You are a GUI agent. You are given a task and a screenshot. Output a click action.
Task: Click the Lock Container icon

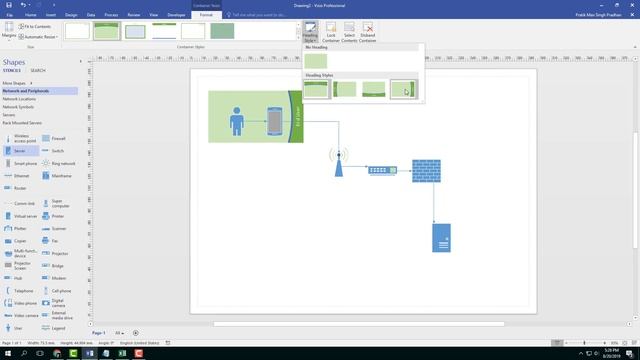tap(331, 32)
